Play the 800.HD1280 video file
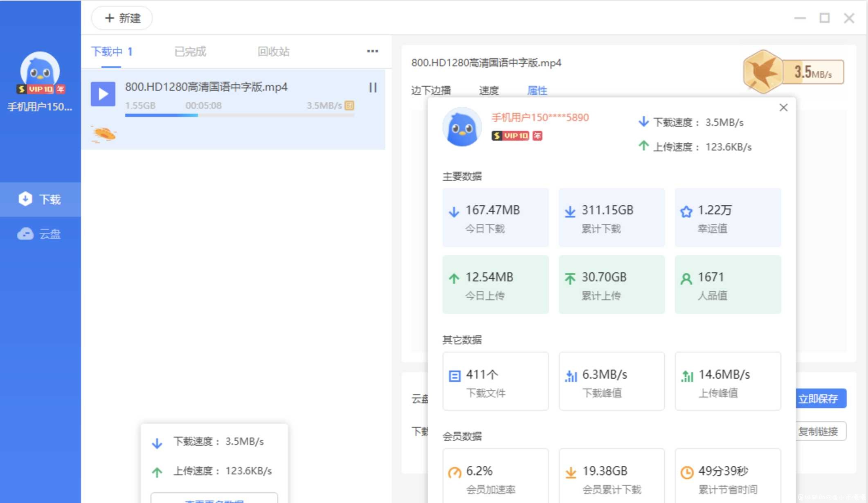Image resolution: width=868 pixels, height=503 pixels. (x=103, y=94)
